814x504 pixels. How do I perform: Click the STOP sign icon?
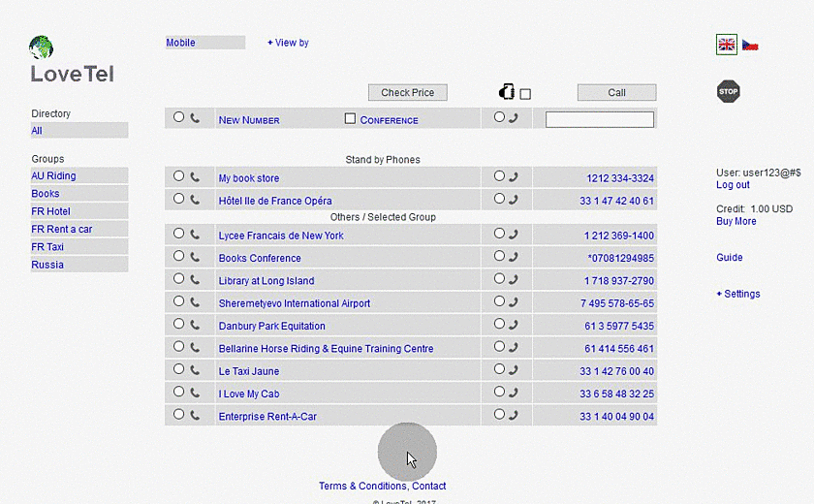728,91
